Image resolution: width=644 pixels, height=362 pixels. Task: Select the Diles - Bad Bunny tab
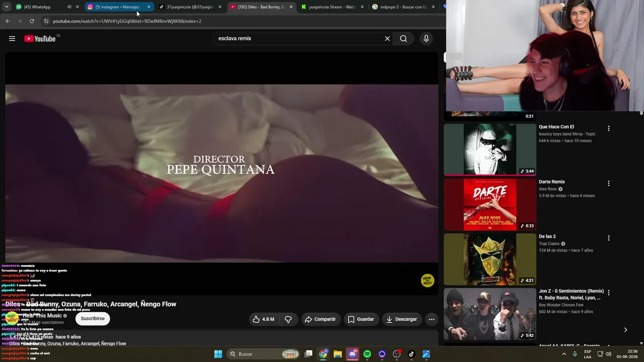(x=261, y=7)
